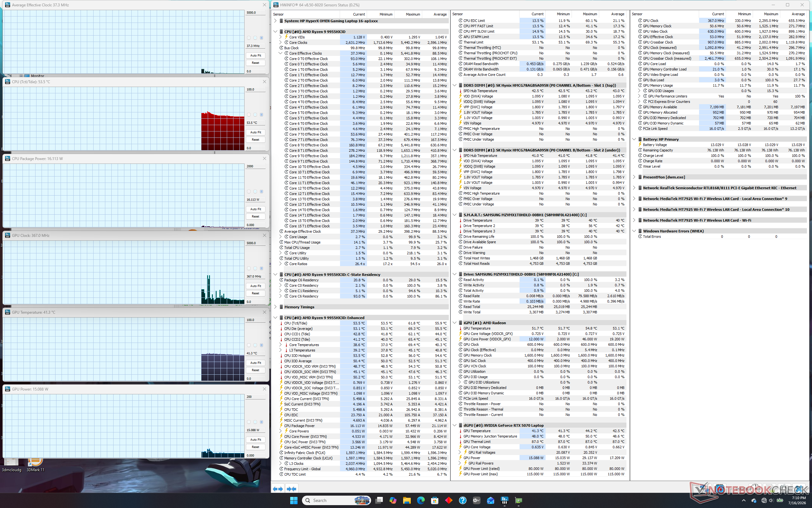
Task: Click the expand-columns double arrow icon in HWiNFO
Action: click(278, 489)
